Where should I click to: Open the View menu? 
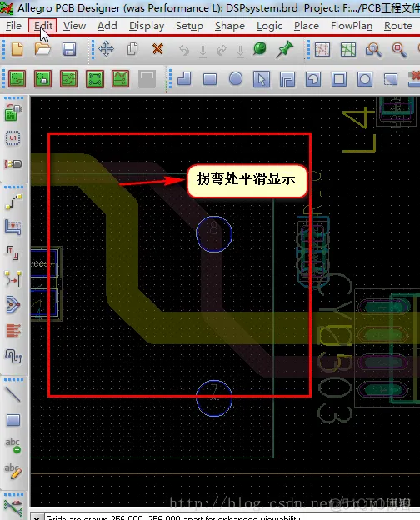click(x=74, y=26)
